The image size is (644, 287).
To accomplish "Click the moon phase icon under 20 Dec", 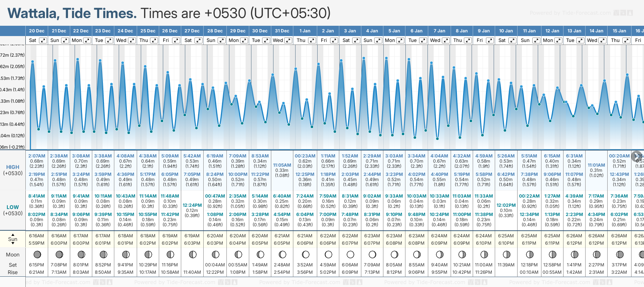I will coord(37,255).
